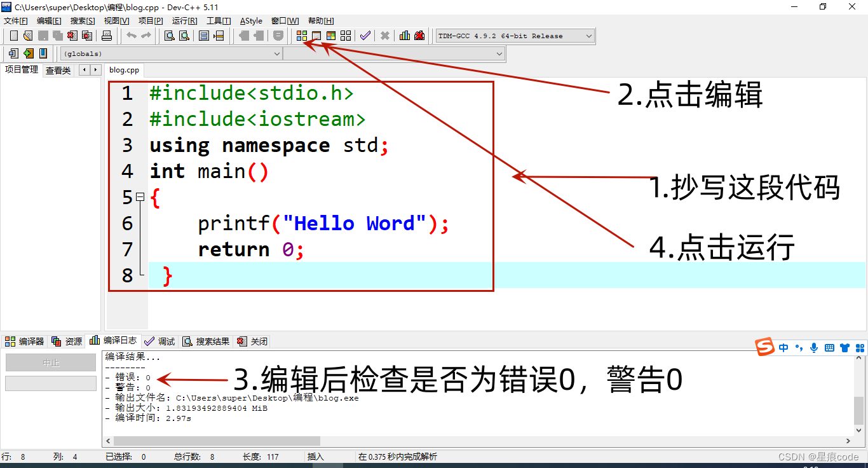Click the left arrow of the side panel tabs

[x=85, y=70]
